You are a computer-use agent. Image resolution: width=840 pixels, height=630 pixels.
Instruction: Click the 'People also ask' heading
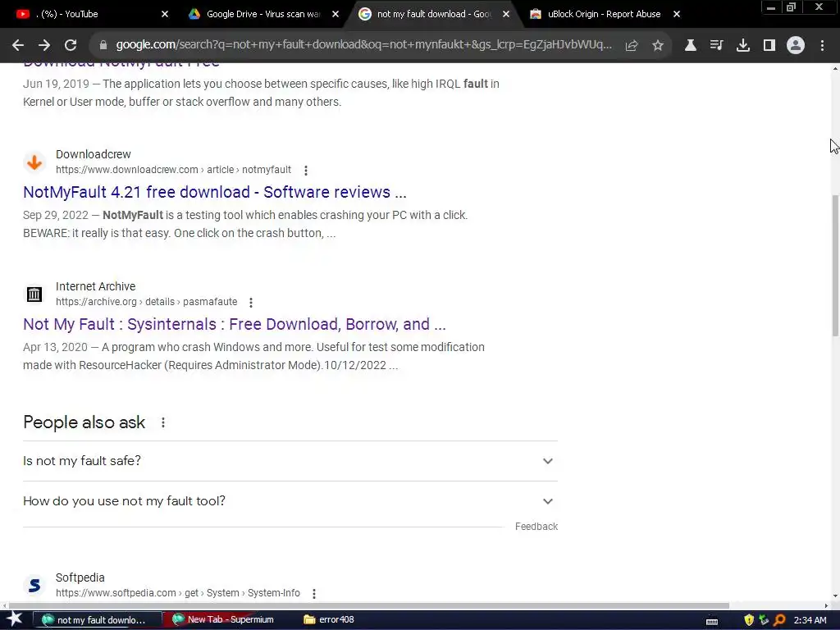(84, 422)
